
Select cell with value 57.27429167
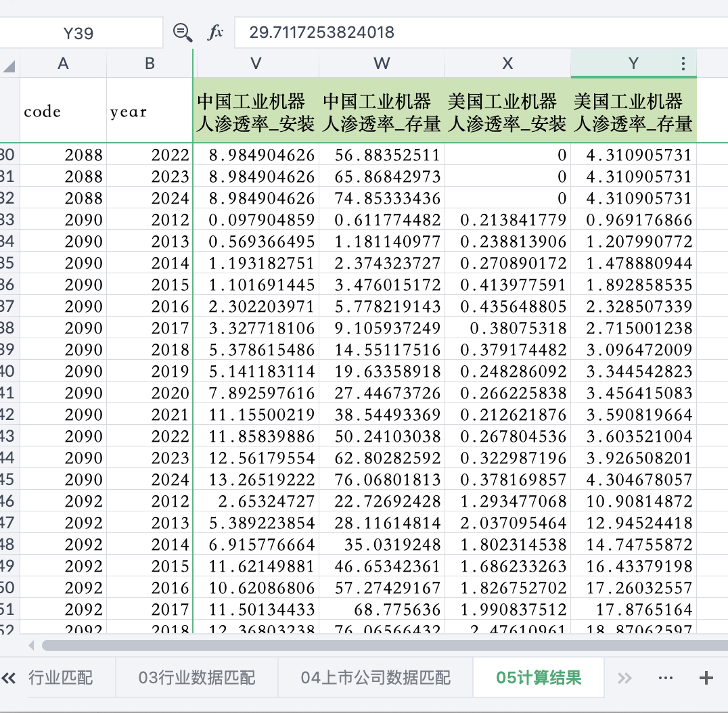point(382,588)
